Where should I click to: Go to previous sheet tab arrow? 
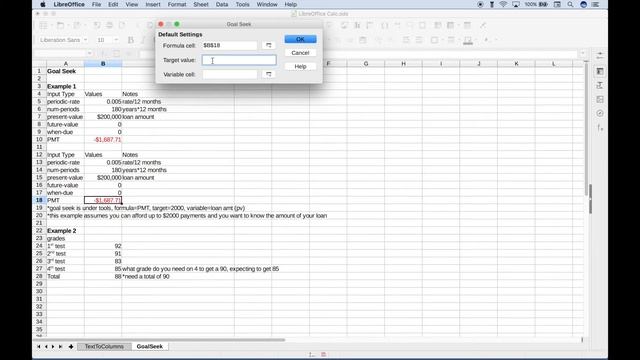tap(46, 347)
